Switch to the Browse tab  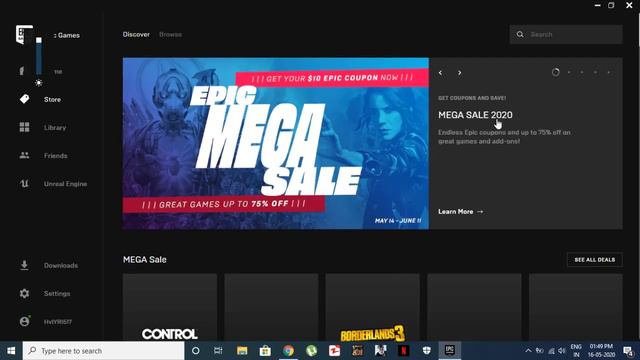(x=171, y=34)
